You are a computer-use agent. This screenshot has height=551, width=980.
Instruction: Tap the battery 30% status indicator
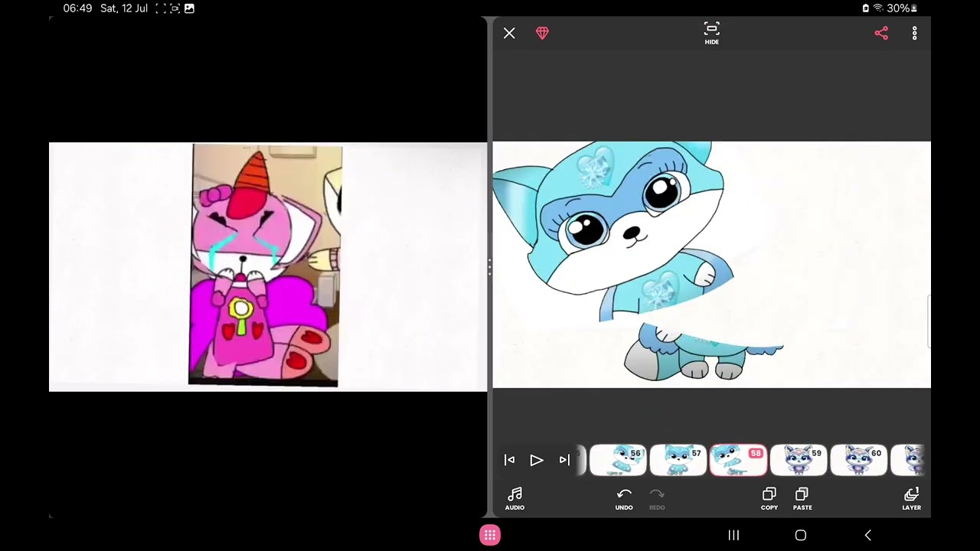tap(890, 8)
